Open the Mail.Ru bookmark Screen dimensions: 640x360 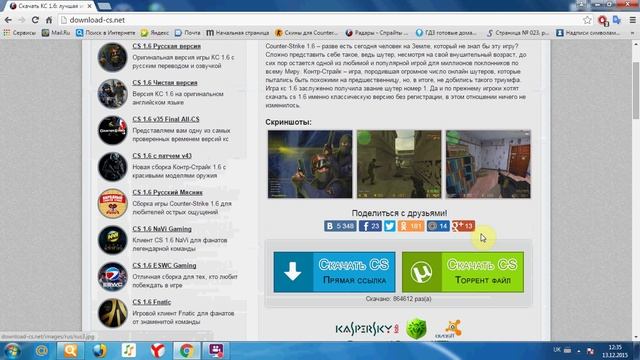[x=56, y=33]
